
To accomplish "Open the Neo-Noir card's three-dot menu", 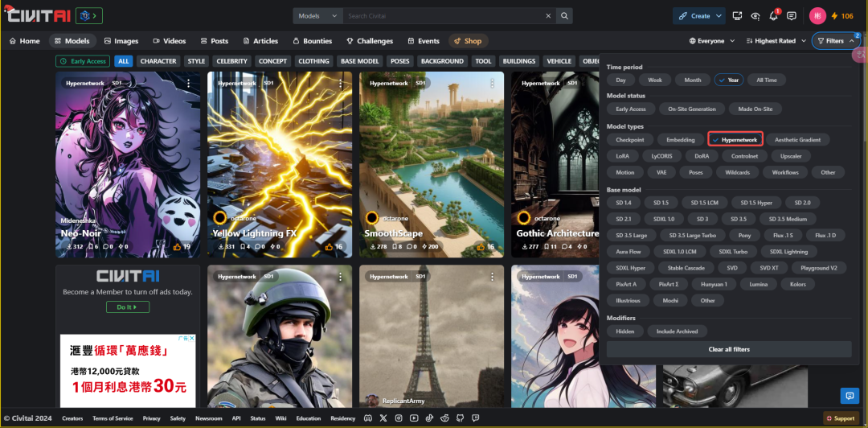I will click(x=188, y=83).
